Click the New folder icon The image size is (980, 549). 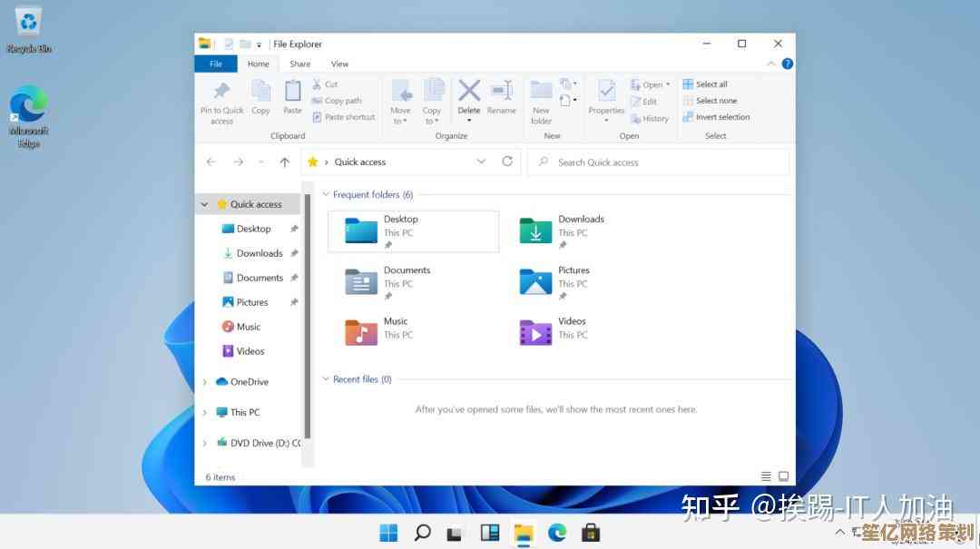541,92
